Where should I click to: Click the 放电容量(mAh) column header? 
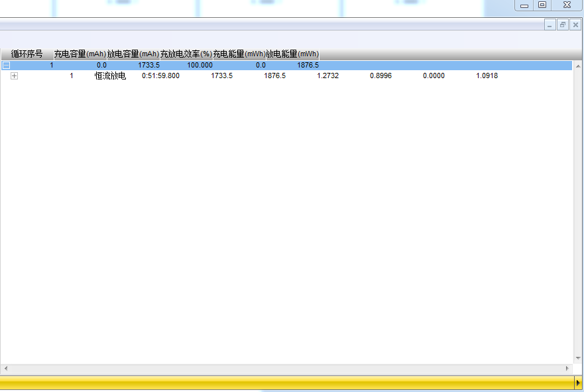(133, 54)
